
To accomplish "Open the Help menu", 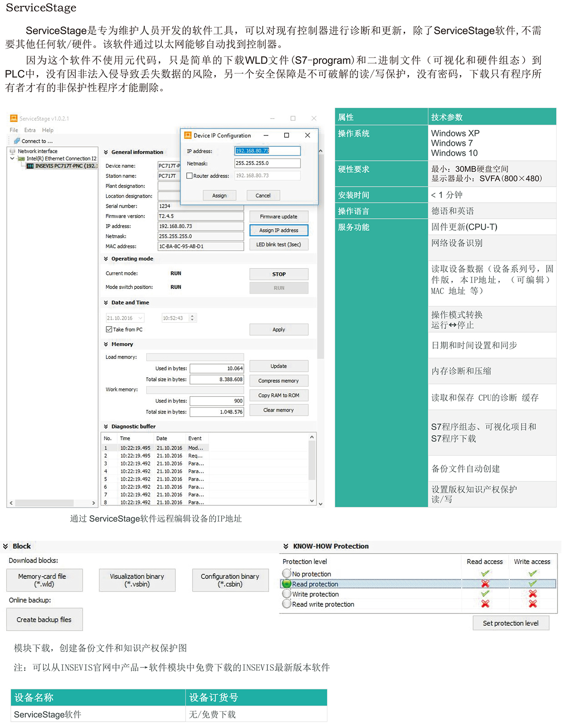I will pyautogui.click(x=48, y=130).
